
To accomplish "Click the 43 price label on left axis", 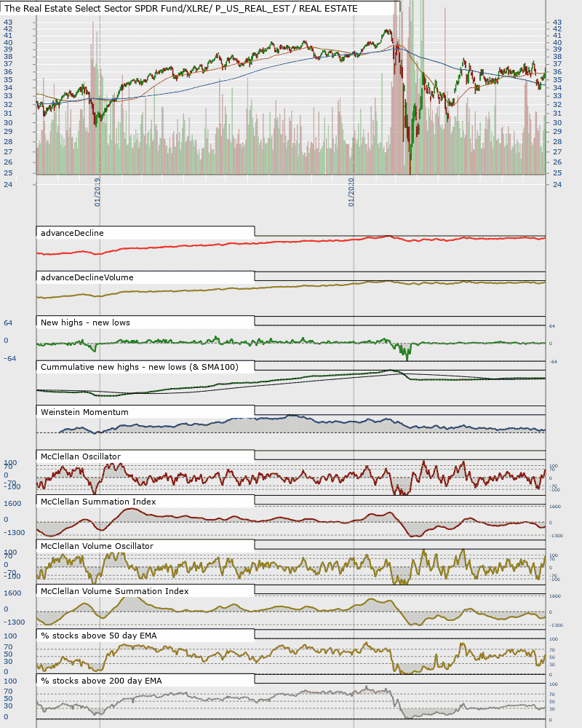I will [x=8, y=23].
